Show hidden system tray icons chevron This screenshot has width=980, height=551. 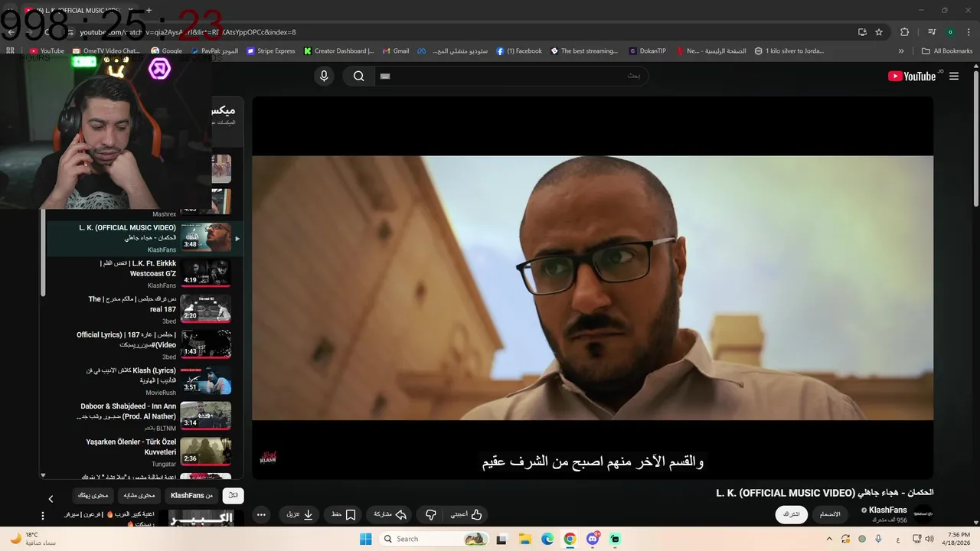coord(830,539)
